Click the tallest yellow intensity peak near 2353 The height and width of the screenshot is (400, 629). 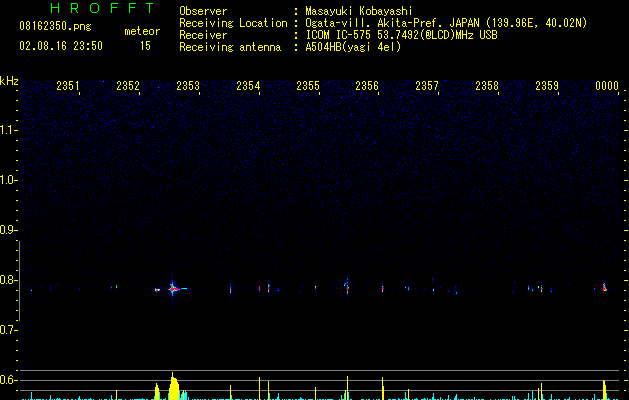coord(173,386)
